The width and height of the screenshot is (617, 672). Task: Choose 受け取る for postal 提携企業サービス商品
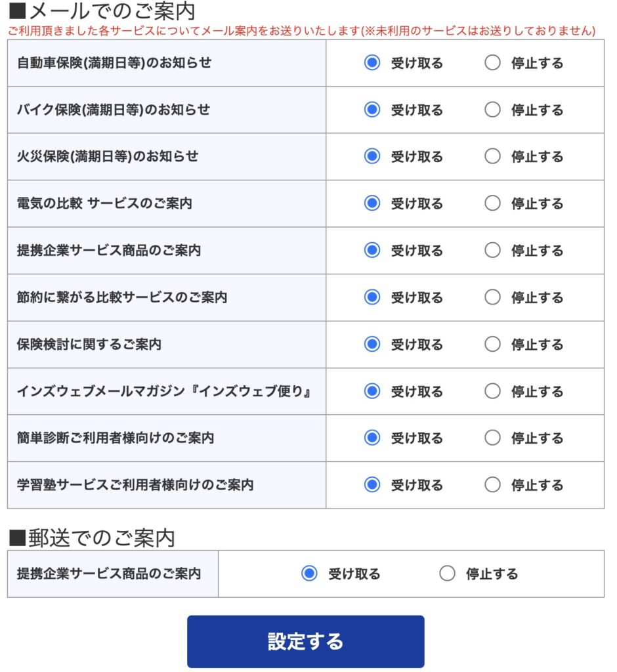(309, 574)
